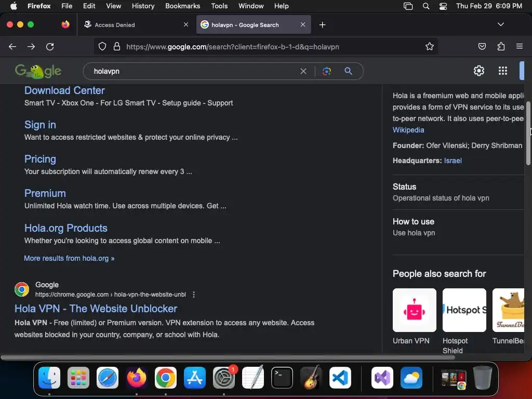Open the Sign in sitelink
The width and height of the screenshot is (532, 399).
coord(40,125)
